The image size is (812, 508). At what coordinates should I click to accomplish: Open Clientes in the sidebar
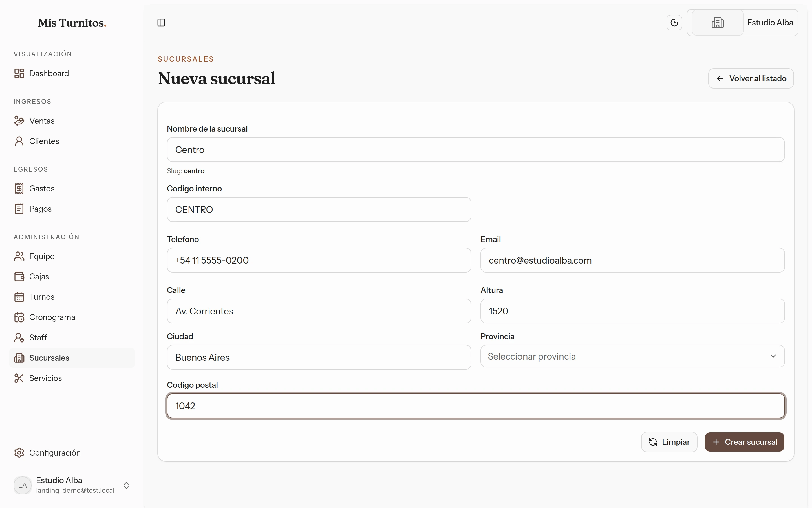72,141
